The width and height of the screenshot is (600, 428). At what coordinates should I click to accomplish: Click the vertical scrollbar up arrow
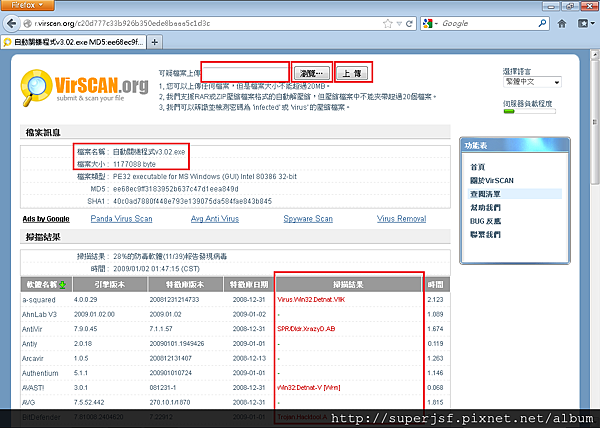tap(595, 54)
